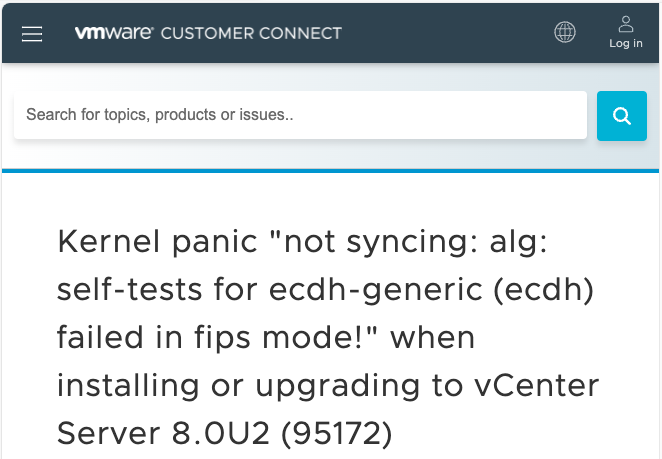Focus the search topics input field

click(x=300, y=115)
